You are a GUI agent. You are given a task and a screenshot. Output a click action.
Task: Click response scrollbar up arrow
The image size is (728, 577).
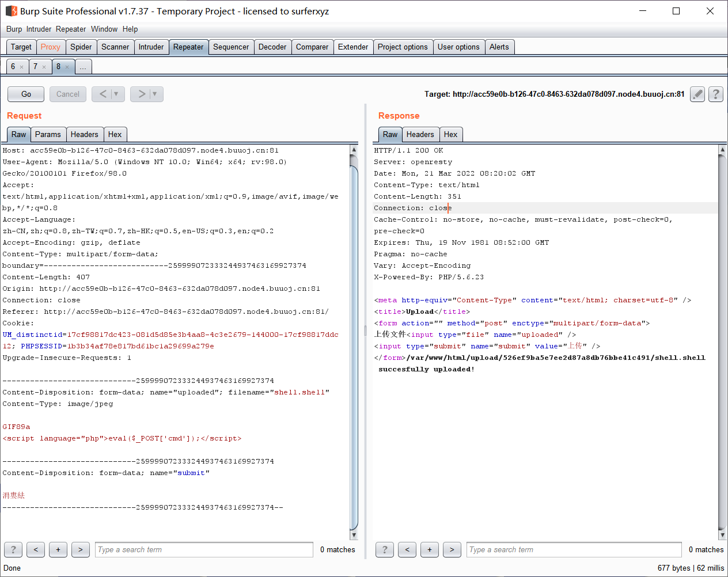tap(722, 149)
